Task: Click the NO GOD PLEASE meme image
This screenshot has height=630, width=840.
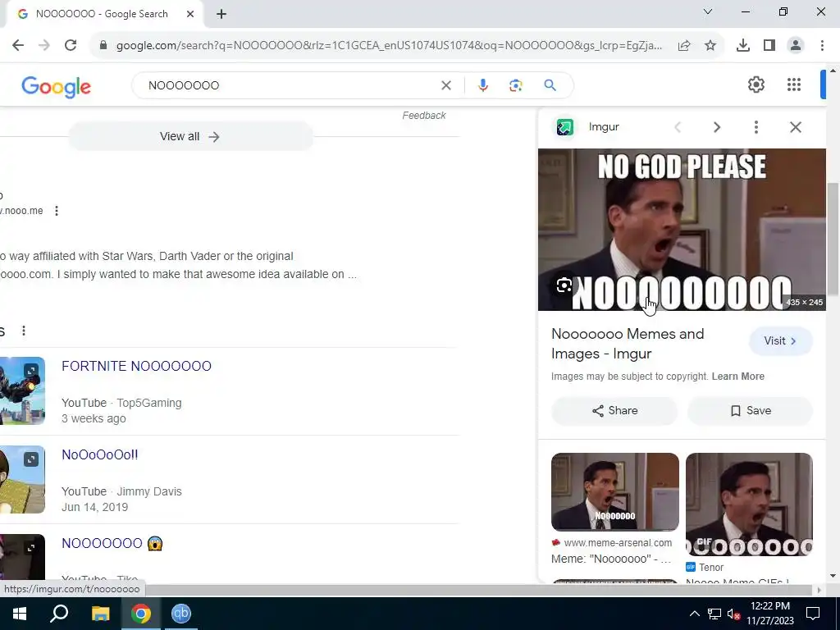Action: (682, 230)
